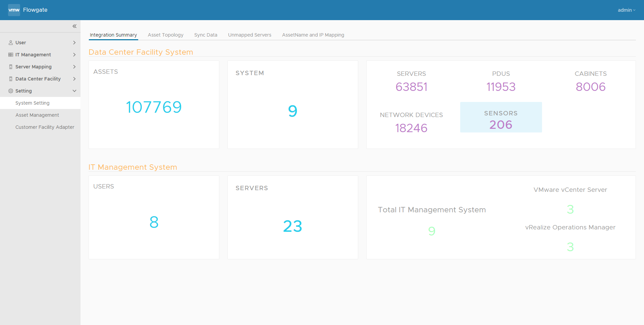Viewport: 644px width, 325px height.
Task: Click the CABINETS label
Action: 591,74
